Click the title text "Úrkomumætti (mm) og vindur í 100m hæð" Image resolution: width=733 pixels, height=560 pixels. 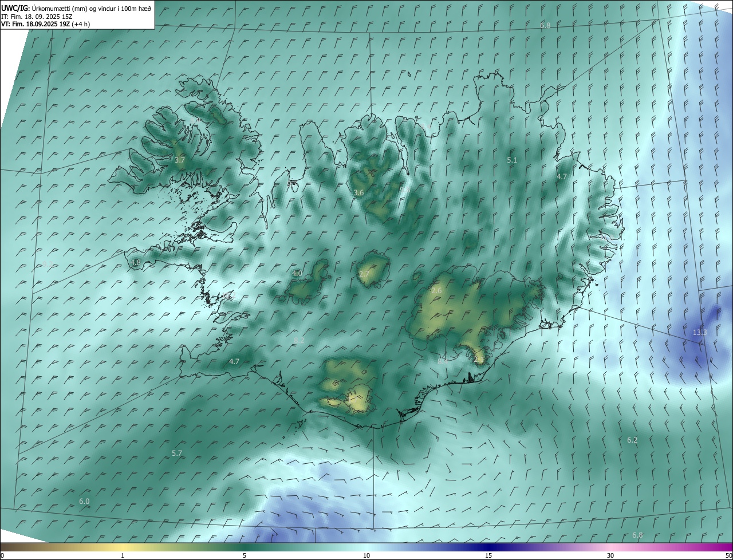(x=92, y=8)
